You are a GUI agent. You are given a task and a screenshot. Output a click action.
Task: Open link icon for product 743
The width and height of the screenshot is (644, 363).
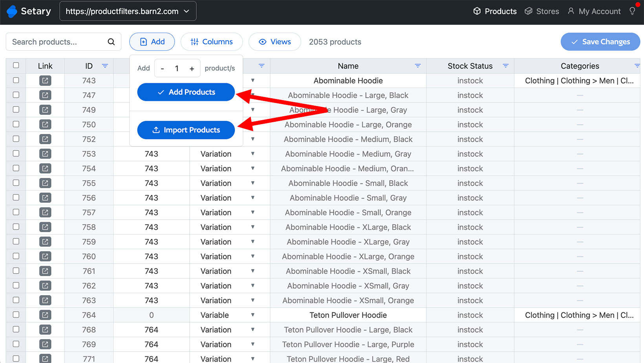(45, 81)
